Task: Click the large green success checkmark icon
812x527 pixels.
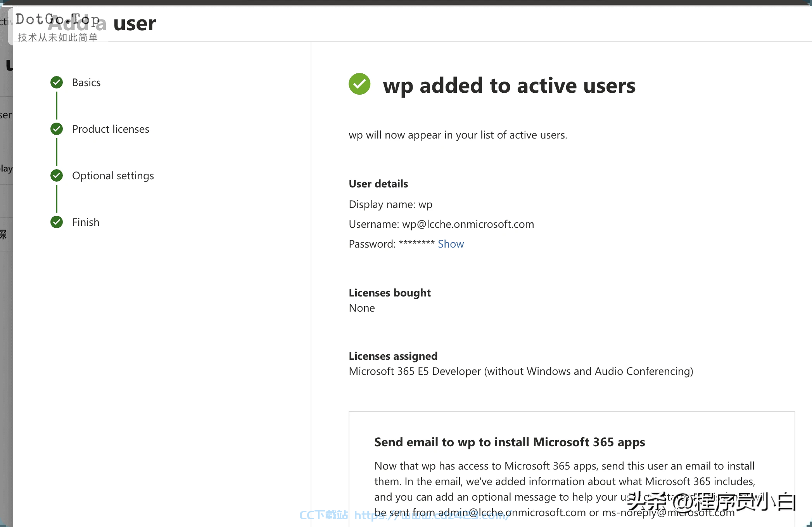Action: [x=359, y=84]
